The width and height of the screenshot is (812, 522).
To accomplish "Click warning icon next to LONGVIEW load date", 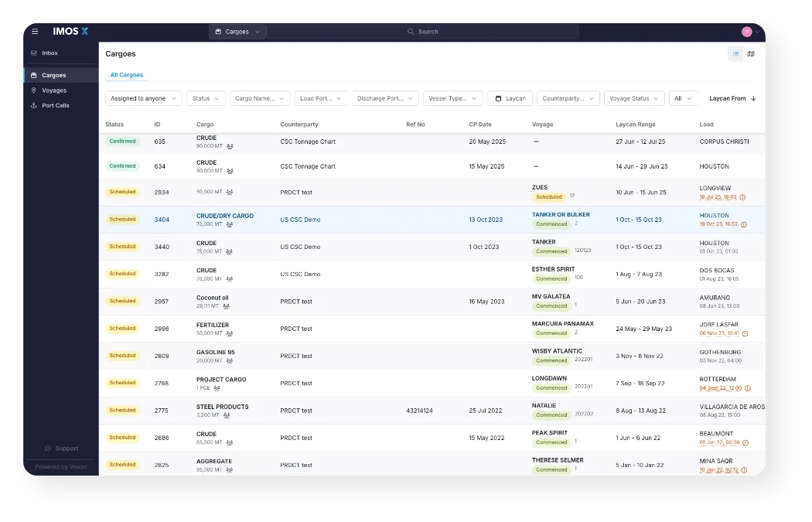I will [x=743, y=197].
